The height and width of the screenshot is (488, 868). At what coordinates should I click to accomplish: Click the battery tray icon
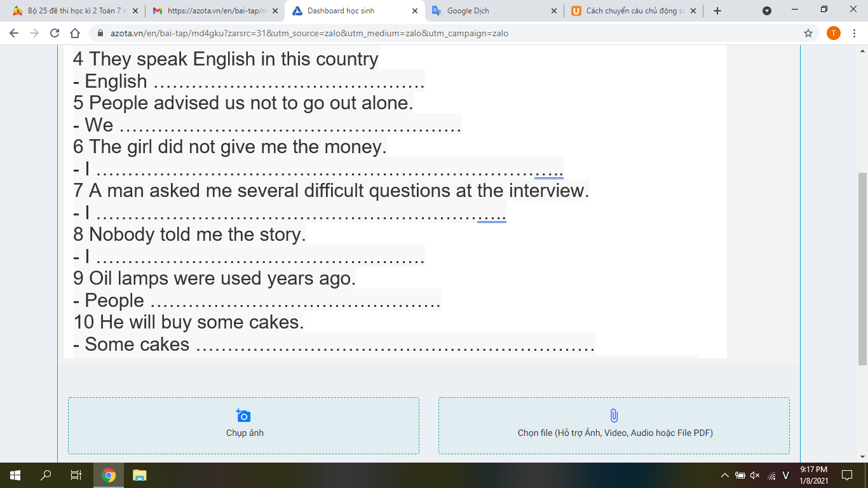(740, 475)
